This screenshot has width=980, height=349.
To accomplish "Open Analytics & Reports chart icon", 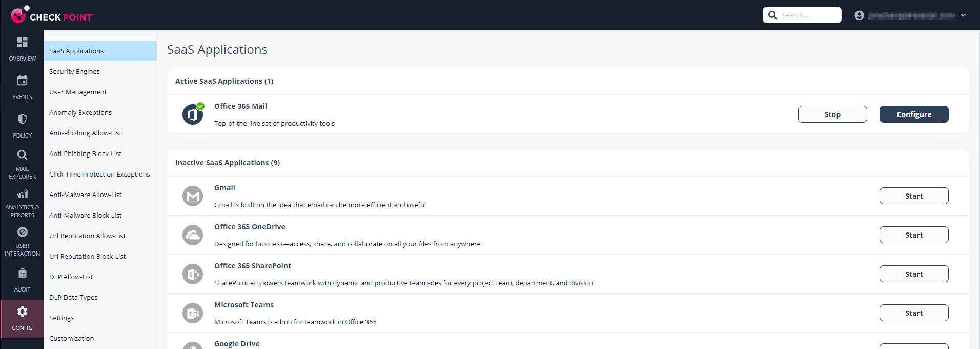I will pyautogui.click(x=22, y=193).
